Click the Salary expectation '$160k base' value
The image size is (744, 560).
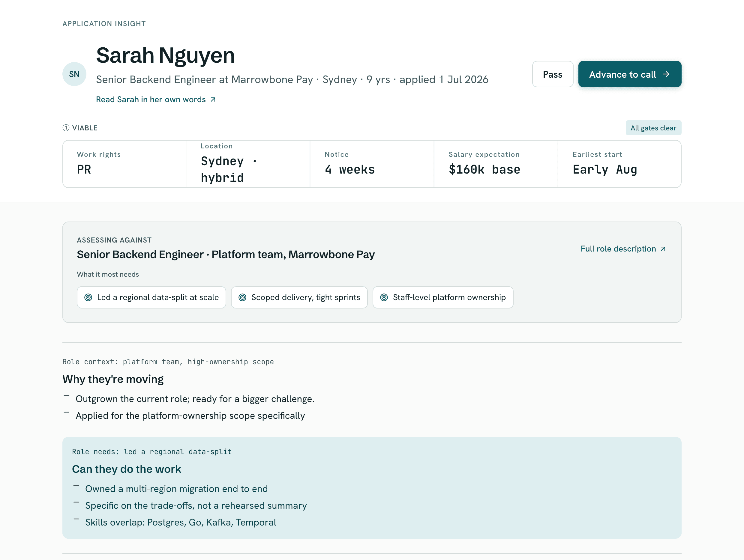coord(484,170)
